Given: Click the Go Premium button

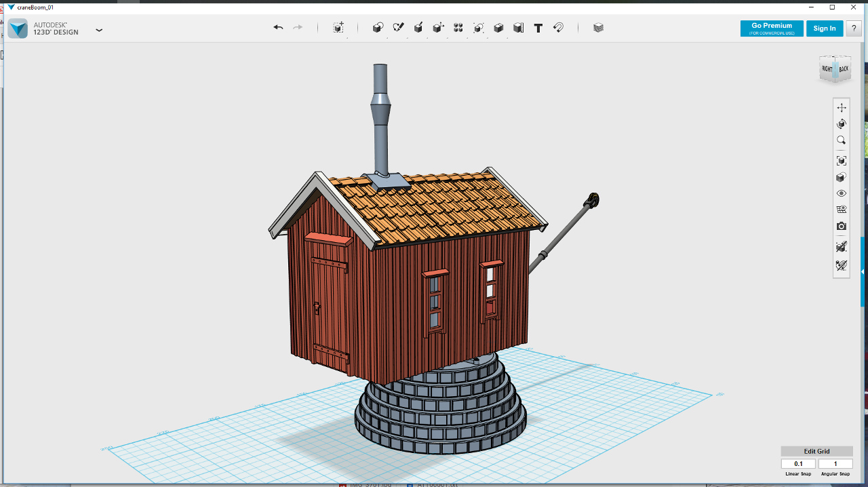Looking at the screenshot, I should pyautogui.click(x=772, y=28).
